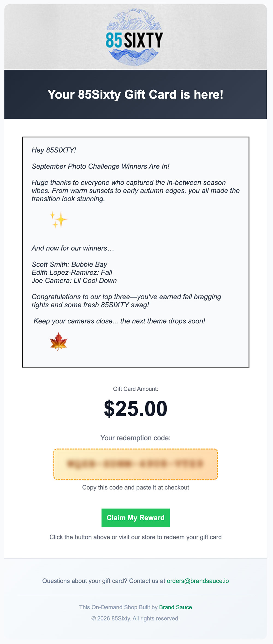
Task: Click the 'And now for our winners…' line
Action: [x=73, y=248]
